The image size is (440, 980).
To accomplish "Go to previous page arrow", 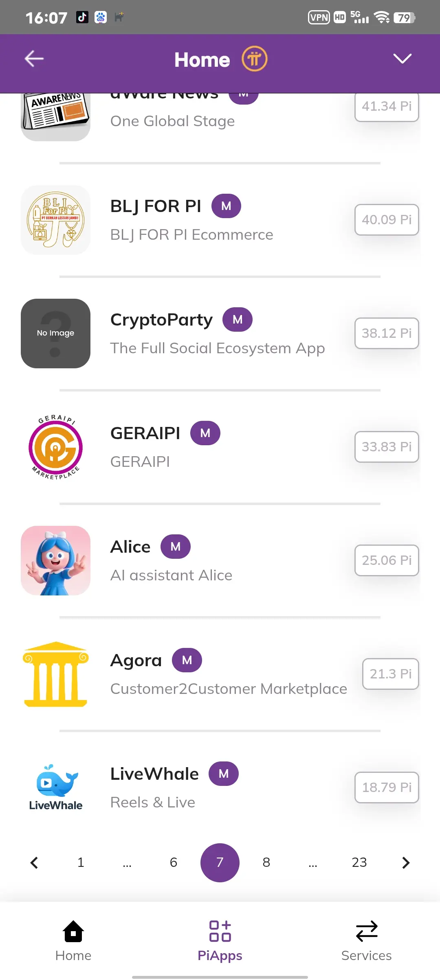I will click(x=34, y=862).
